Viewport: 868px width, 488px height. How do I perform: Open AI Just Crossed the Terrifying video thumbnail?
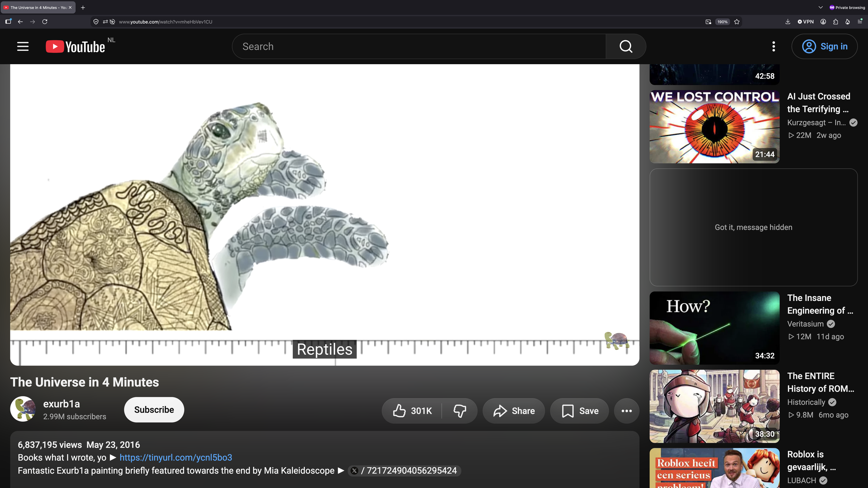pos(715,127)
